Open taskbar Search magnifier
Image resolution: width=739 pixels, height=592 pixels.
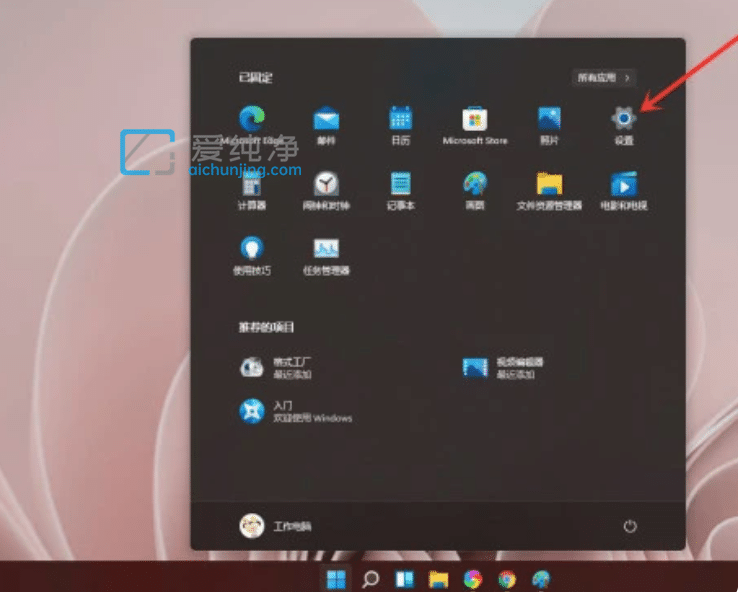[x=370, y=579]
